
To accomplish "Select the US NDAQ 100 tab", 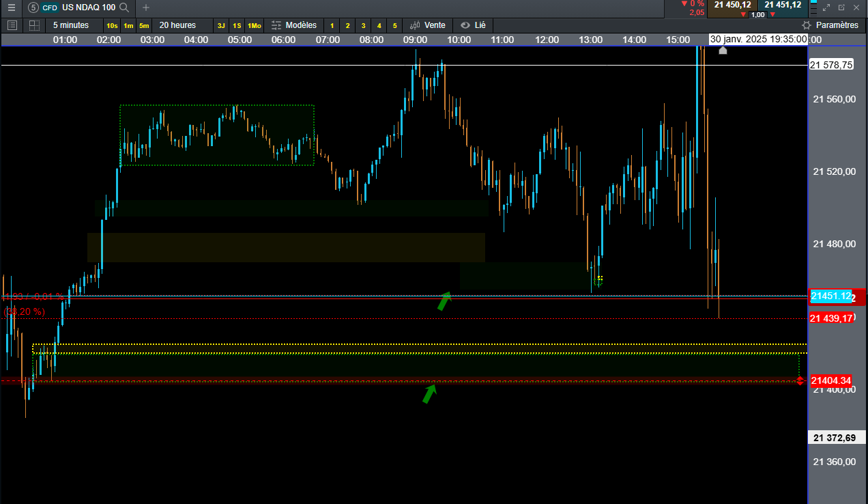I will click(89, 8).
